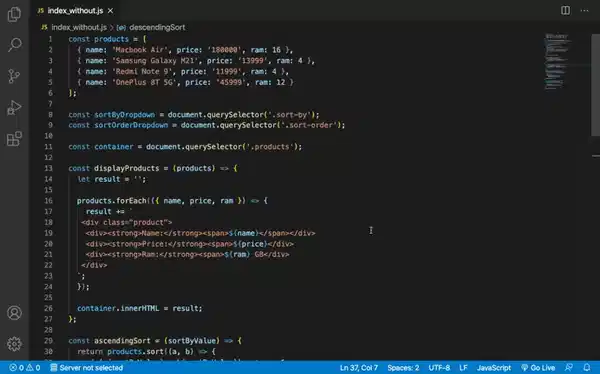
Task: Open the errors and warnings indicator
Action: [25, 367]
